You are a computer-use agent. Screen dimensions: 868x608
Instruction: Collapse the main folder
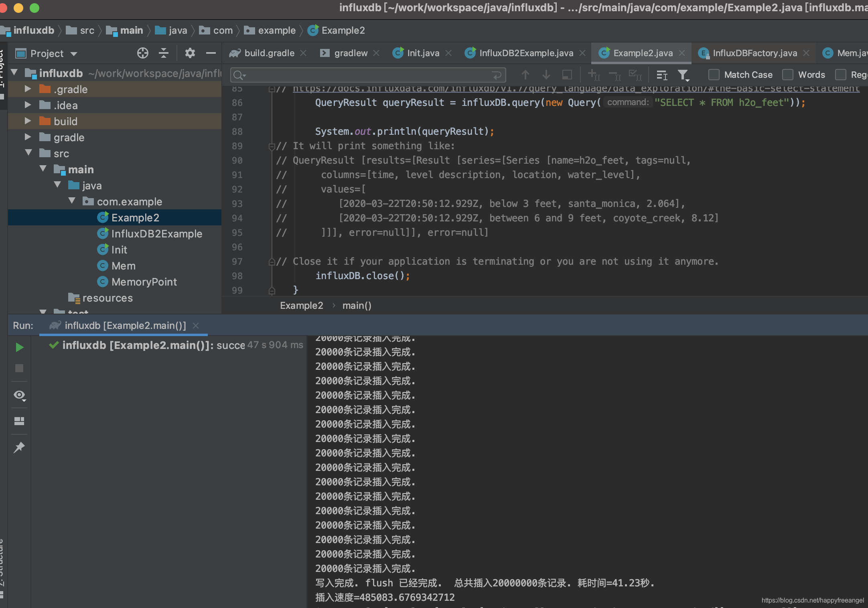click(x=43, y=169)
